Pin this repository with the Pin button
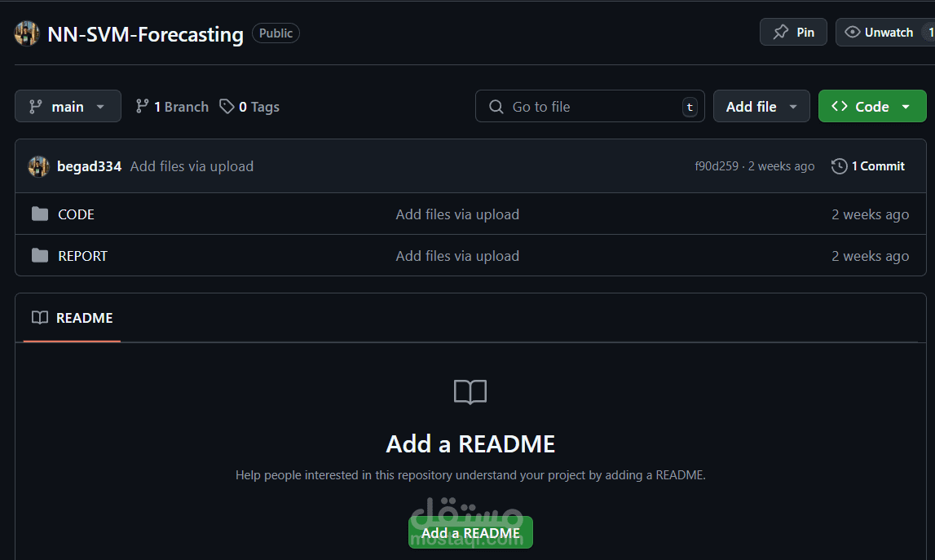 [x=793, y=33]
